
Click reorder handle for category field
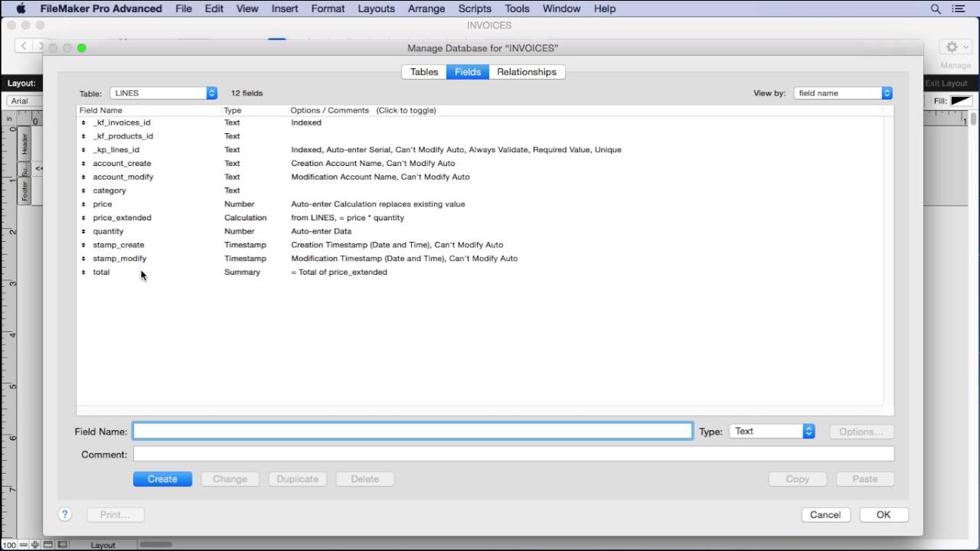point(83,191)
